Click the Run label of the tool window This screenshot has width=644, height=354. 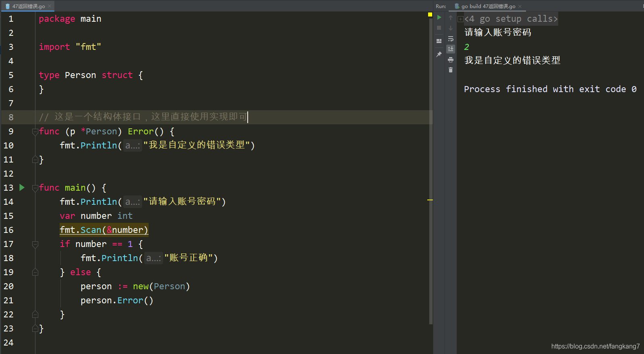click(x=441, y=6)
